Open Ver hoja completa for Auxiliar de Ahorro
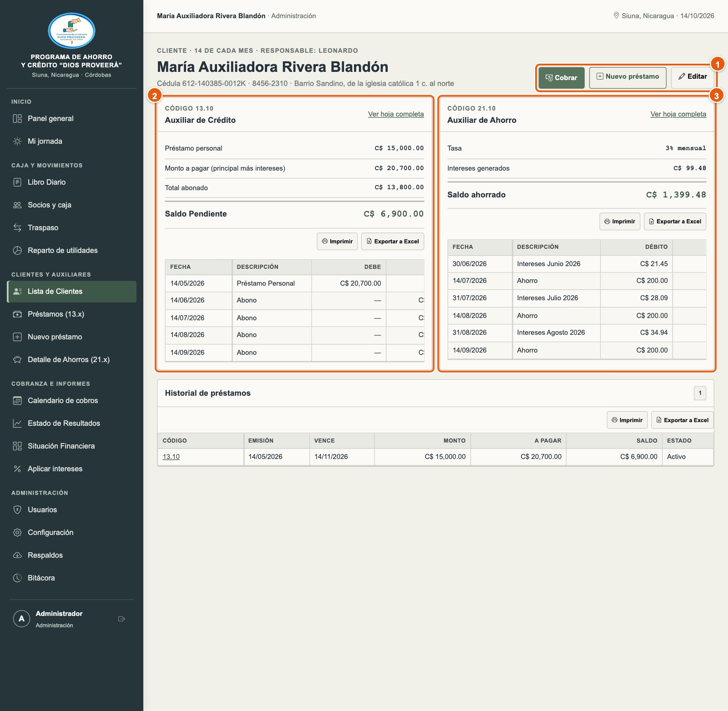The height and width of the screenshot is (711, 728). [x=678, y=114]
